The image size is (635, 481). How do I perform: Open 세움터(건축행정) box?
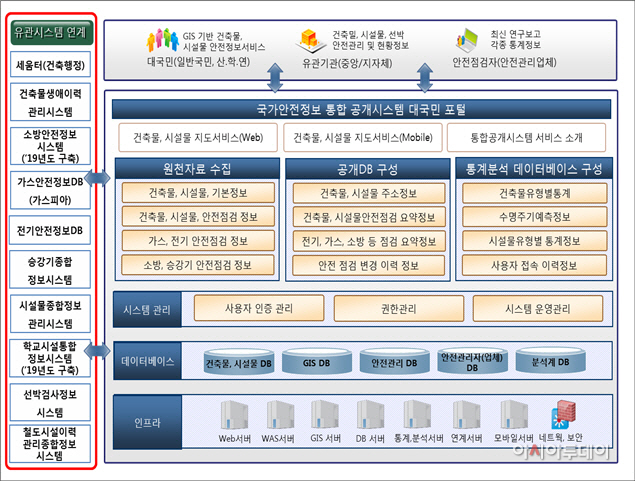point(50,64)
